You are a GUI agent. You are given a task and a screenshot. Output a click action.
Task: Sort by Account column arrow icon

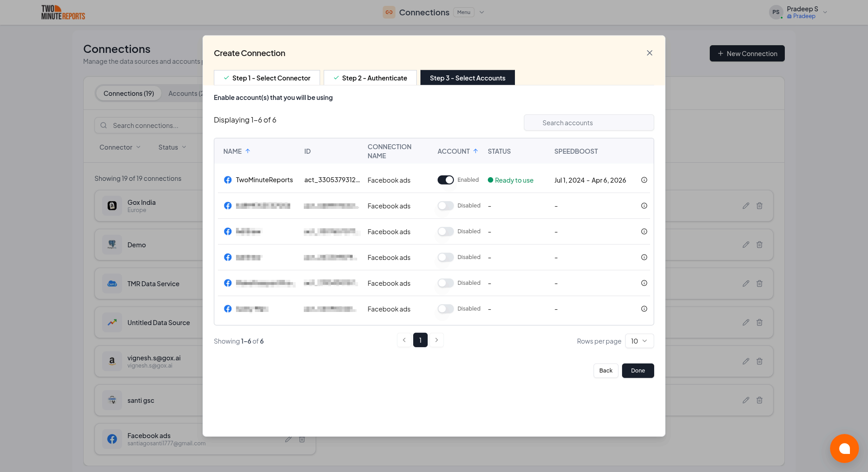coord(476,151)
